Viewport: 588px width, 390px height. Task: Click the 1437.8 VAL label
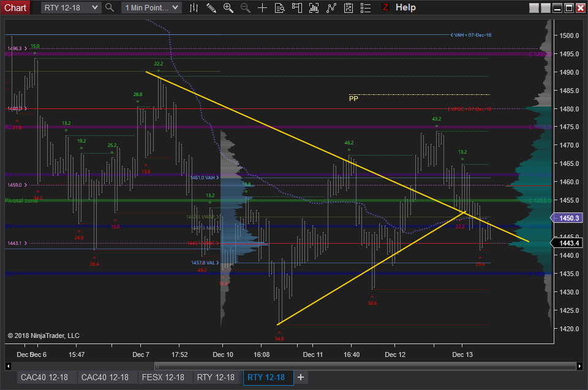(x=205, y=263)
